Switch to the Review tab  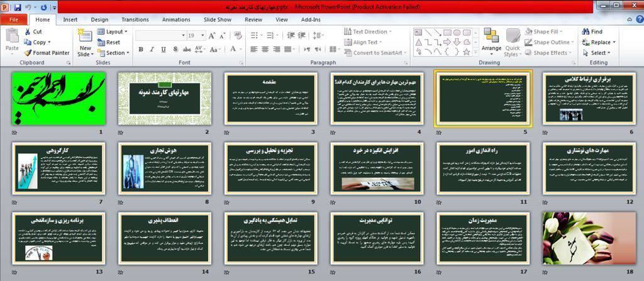click(x=253, y=19)
